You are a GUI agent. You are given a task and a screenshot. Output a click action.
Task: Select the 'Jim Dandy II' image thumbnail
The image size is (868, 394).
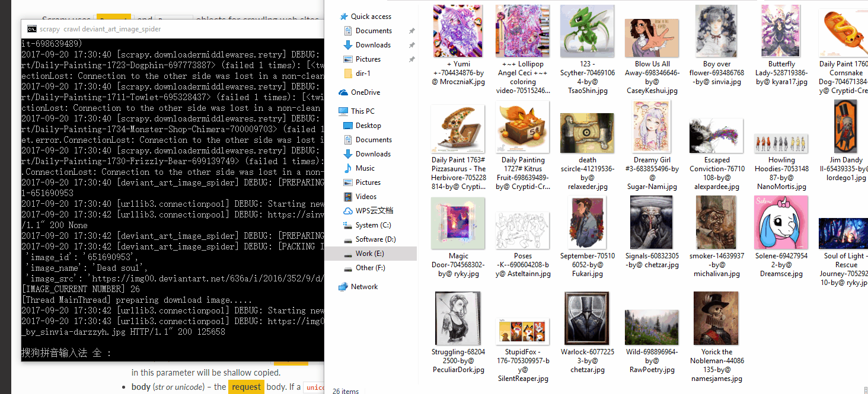point(845,127)
